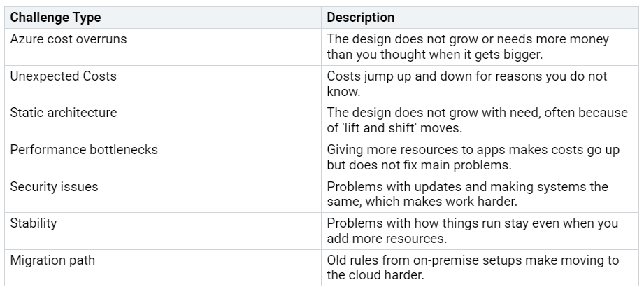Select the Azure cost overruns cell
The width and height of the screenshot is (644, 292).
(x=163, y=47)
